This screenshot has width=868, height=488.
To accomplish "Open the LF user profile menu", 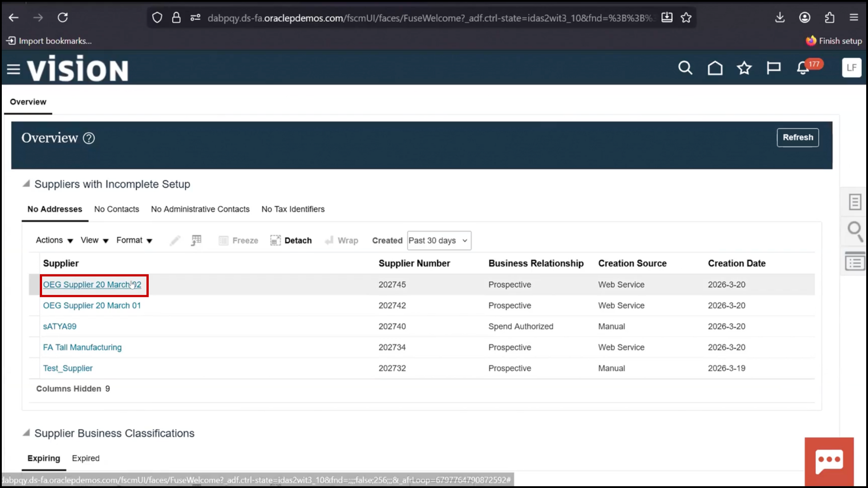I will coord(851,68).
